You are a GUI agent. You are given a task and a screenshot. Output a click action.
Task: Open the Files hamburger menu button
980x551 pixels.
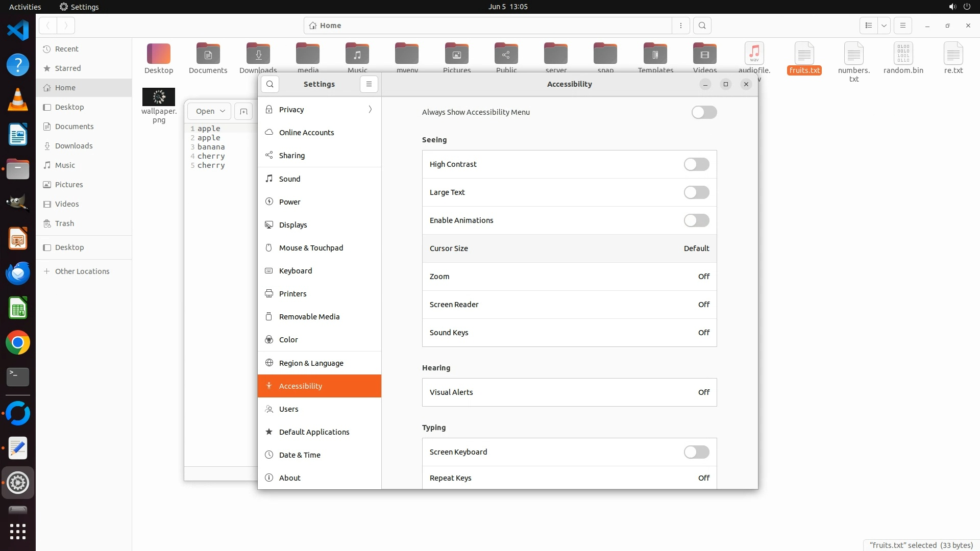pos(902,26)
